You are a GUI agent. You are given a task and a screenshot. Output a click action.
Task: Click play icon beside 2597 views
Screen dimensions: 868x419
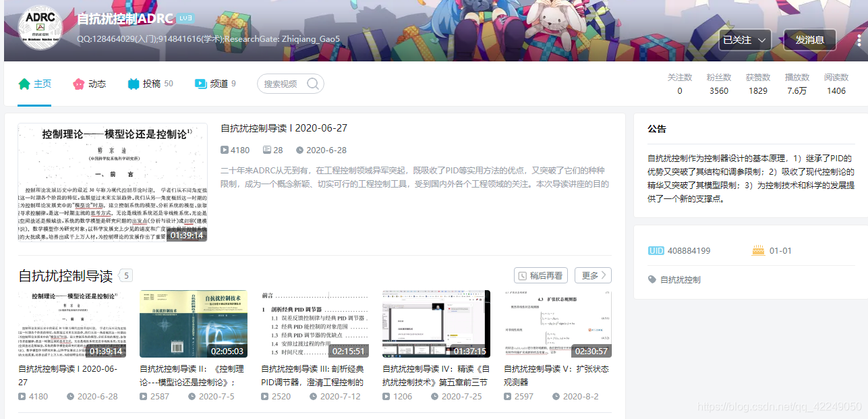(x=508, y=397)
